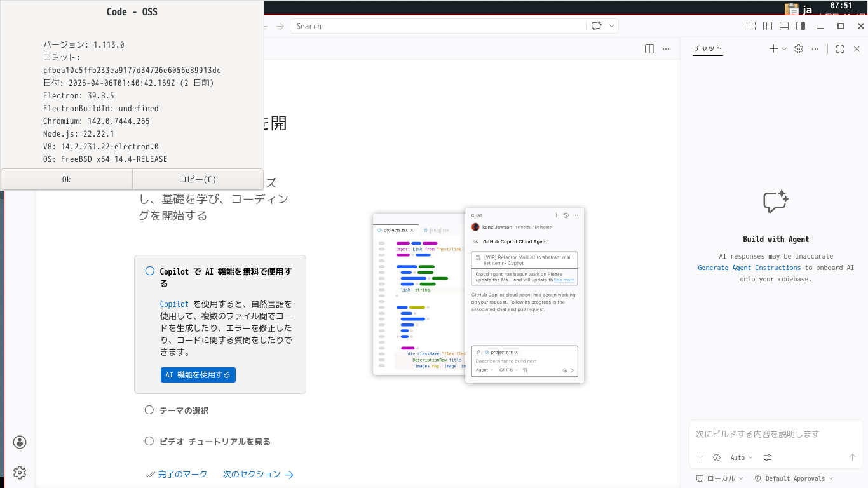The width and height of the screenshot is (868, 488).
Task: Toggle primary side bar visibility icon
Action: (x=768, y=26)
